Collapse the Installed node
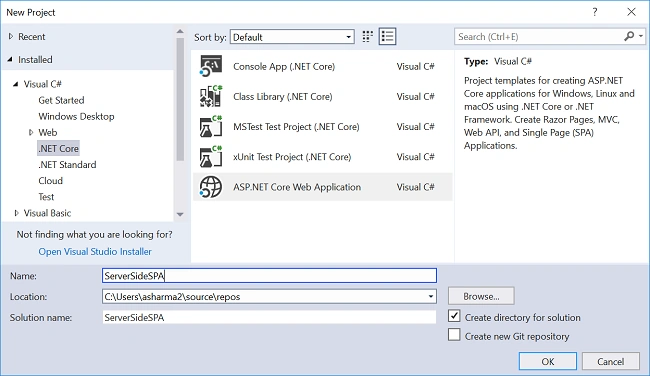The image size is (650, 376). click(x=10, y=60)
